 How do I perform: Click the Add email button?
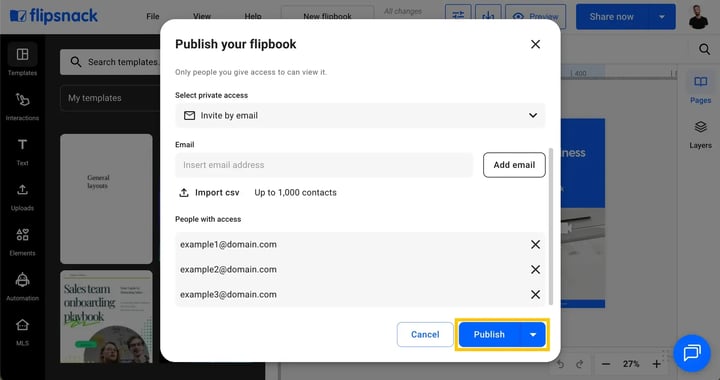pyautogui.click(x=514, y=165)
